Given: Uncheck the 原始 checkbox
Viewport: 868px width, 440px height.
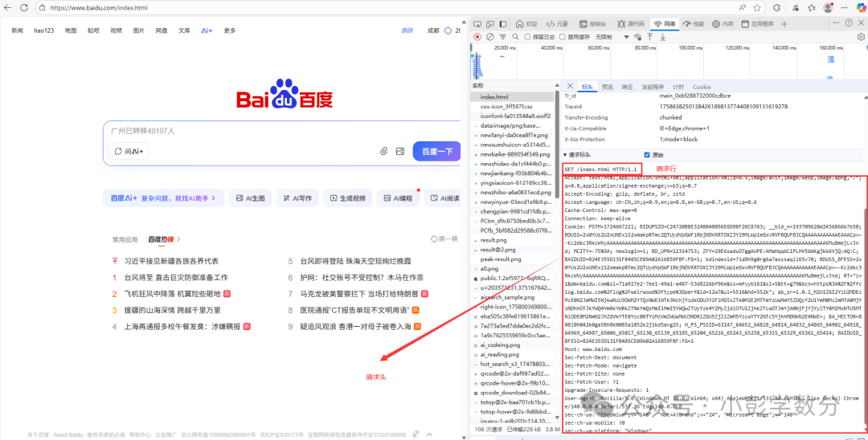Looking at the screenshot, I should tap(646, 155).
